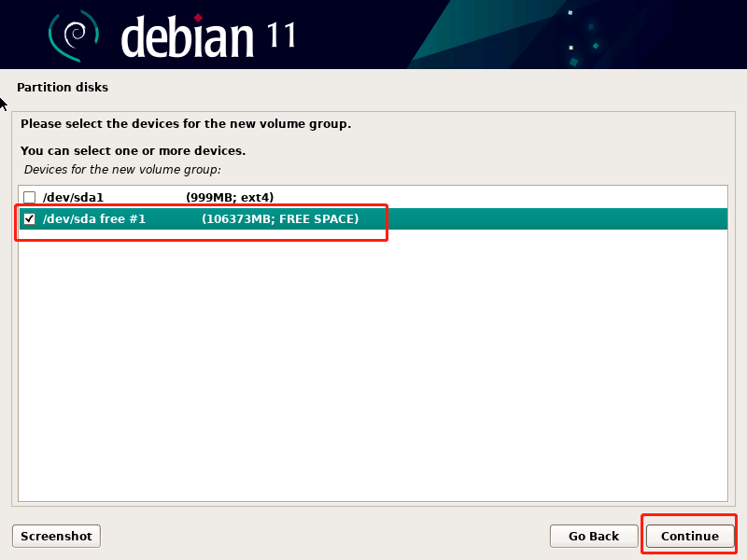Select the /dev/sda free #1 row label
Screen dimensions: 747x560
94,219
